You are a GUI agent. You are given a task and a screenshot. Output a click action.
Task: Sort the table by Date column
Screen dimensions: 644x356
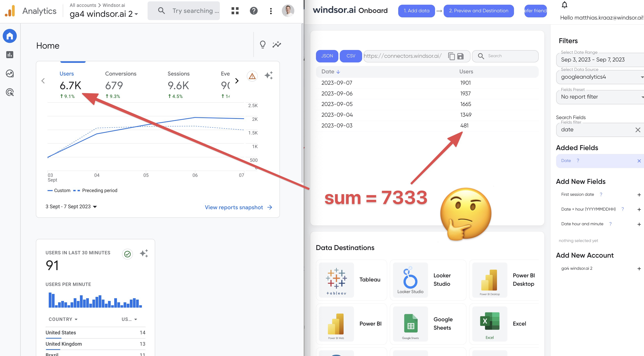(331, 72)
